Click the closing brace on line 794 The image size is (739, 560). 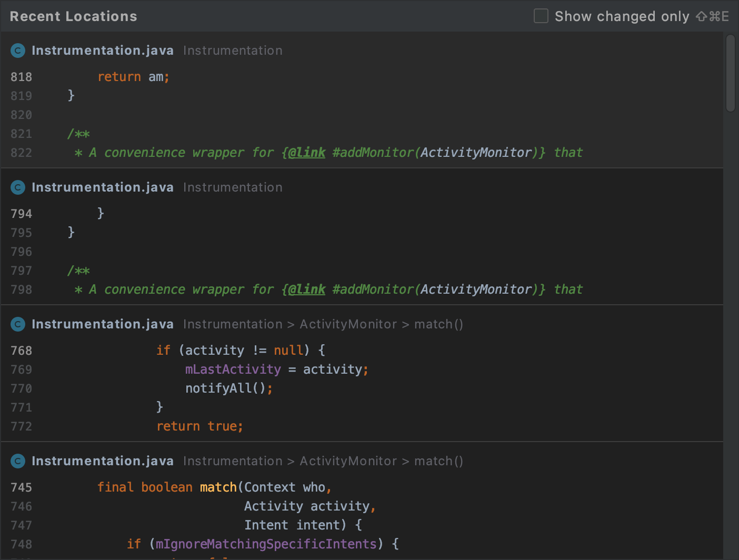point(101,213)
